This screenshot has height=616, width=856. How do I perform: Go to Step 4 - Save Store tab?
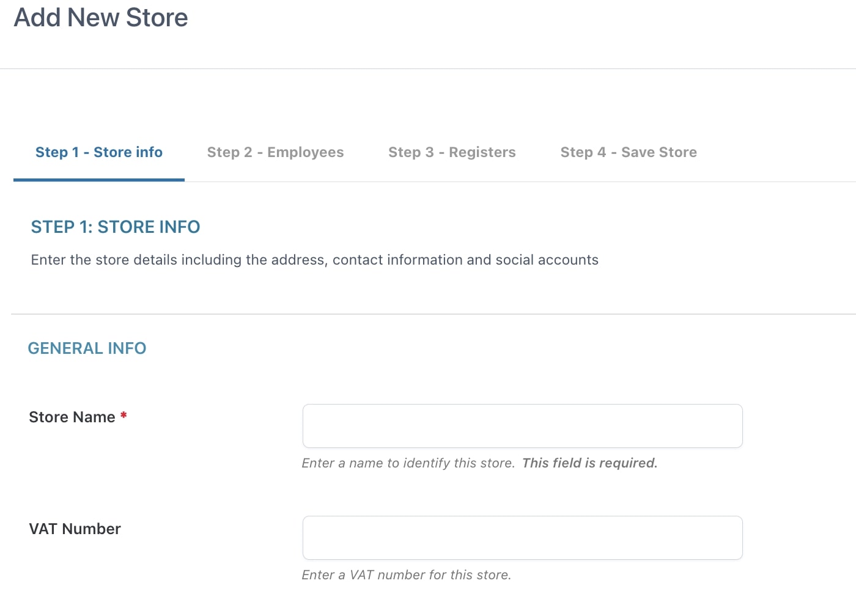[x=629, y=152]
